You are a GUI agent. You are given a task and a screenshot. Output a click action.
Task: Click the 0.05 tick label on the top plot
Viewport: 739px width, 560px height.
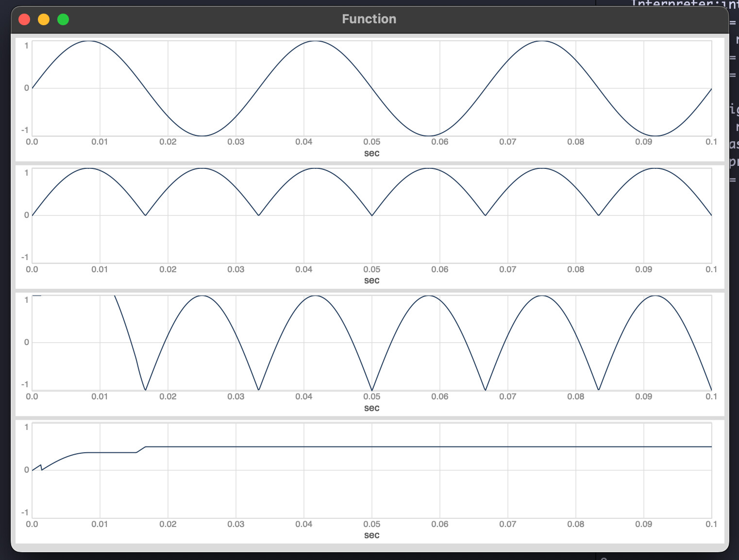click(371, 142)
